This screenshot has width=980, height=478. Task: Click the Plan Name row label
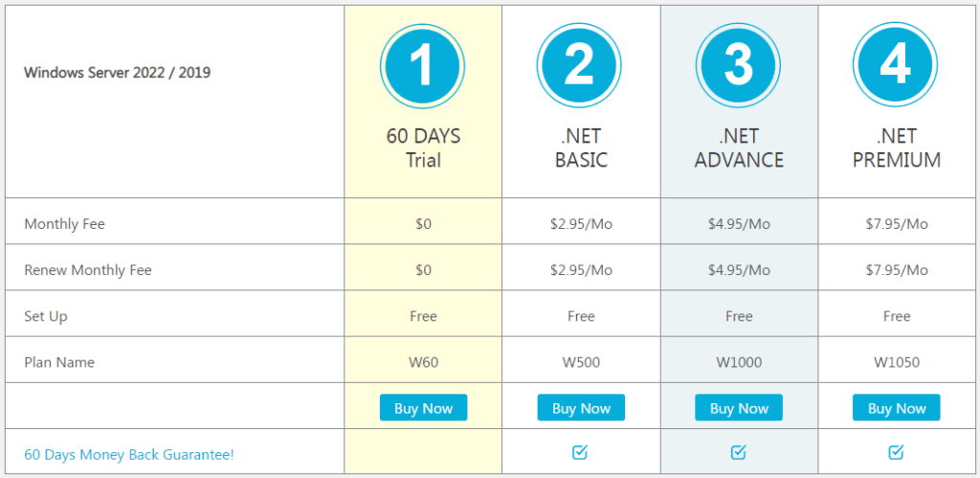point(59,362)
